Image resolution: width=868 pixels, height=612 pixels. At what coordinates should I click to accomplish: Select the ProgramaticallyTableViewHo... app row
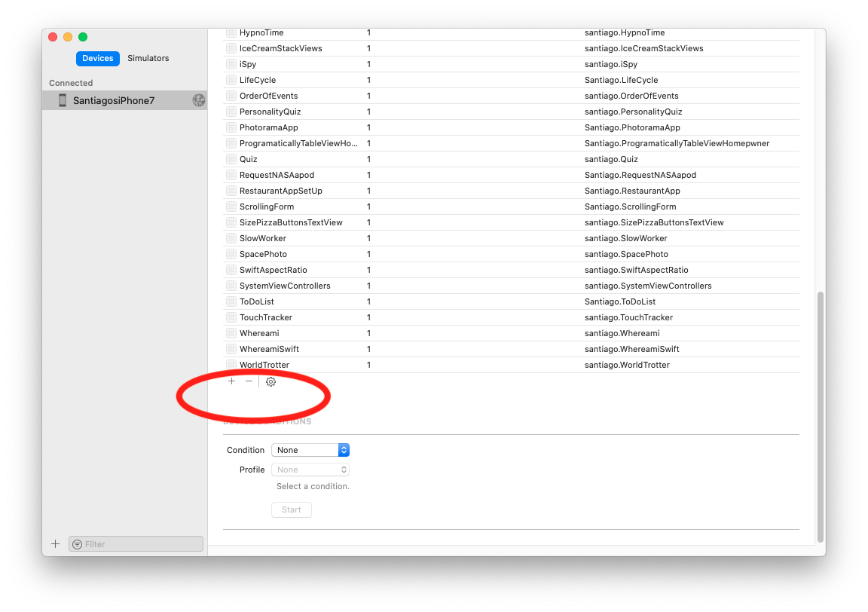[511, 143]
